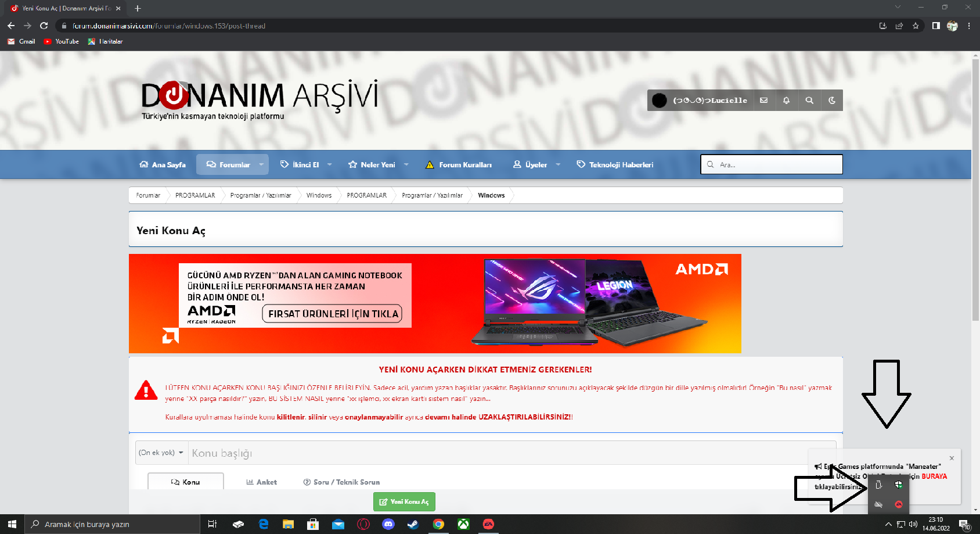Screen dimensions: 980x534
Task: Open Teknoloji Haberleri page
Action: pos(615,164)
